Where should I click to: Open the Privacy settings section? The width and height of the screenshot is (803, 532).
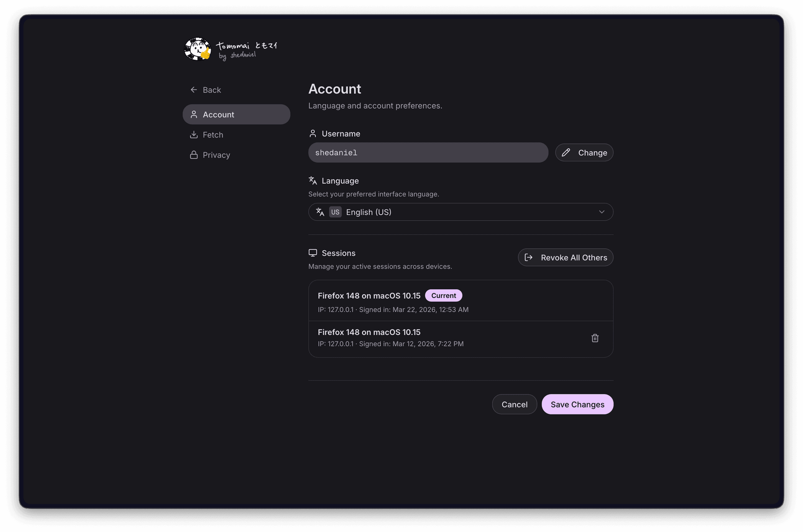click(216, 155)
